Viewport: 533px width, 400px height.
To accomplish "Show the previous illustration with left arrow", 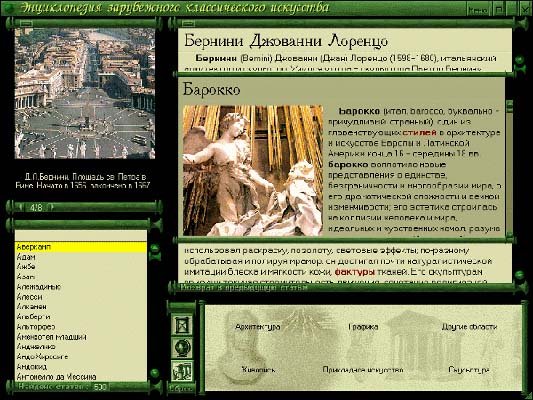I will pyautogui.click(x=21, y=207).
